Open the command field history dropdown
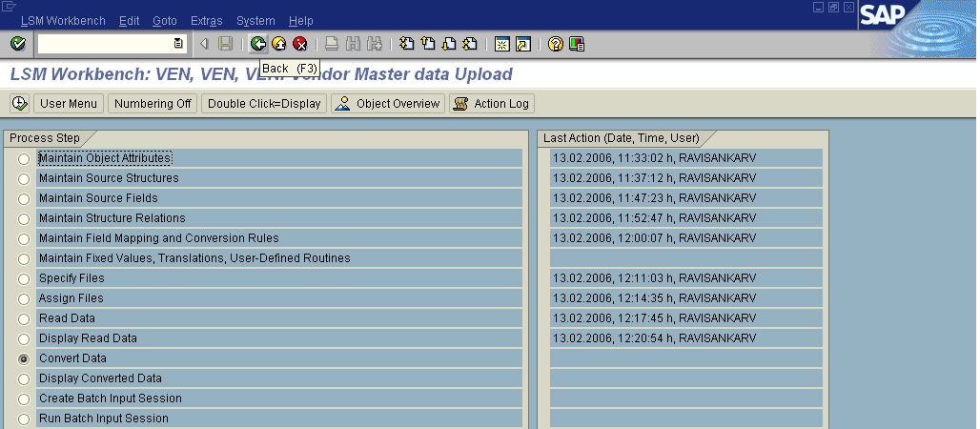The image size is (980, 429). 178,44
